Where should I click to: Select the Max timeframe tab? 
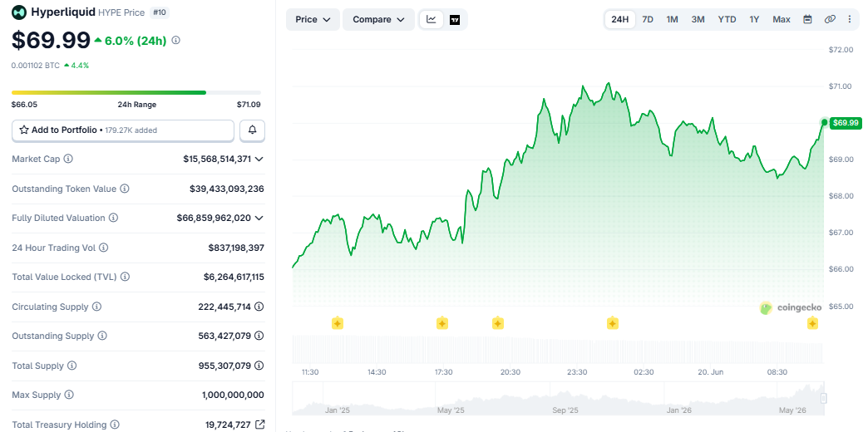coord(781,19)
